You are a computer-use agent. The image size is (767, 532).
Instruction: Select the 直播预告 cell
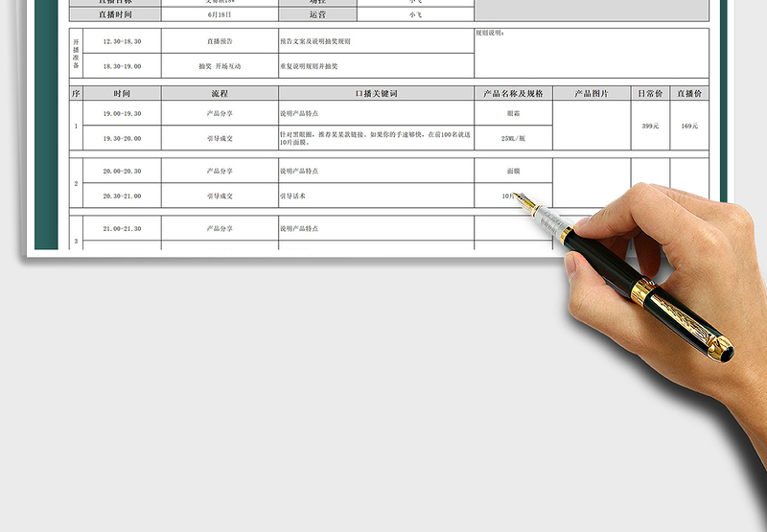(x=220, y=41)
